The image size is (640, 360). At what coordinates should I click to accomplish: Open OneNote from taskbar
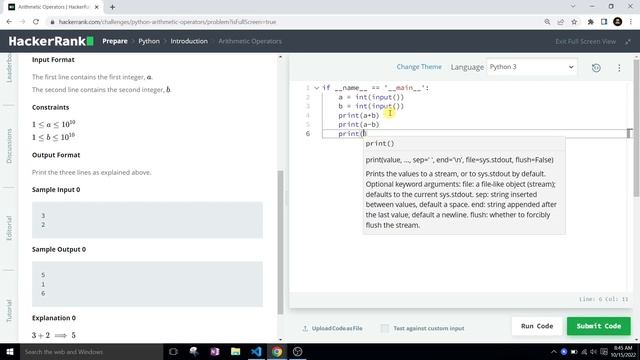(x=215, y=351)
